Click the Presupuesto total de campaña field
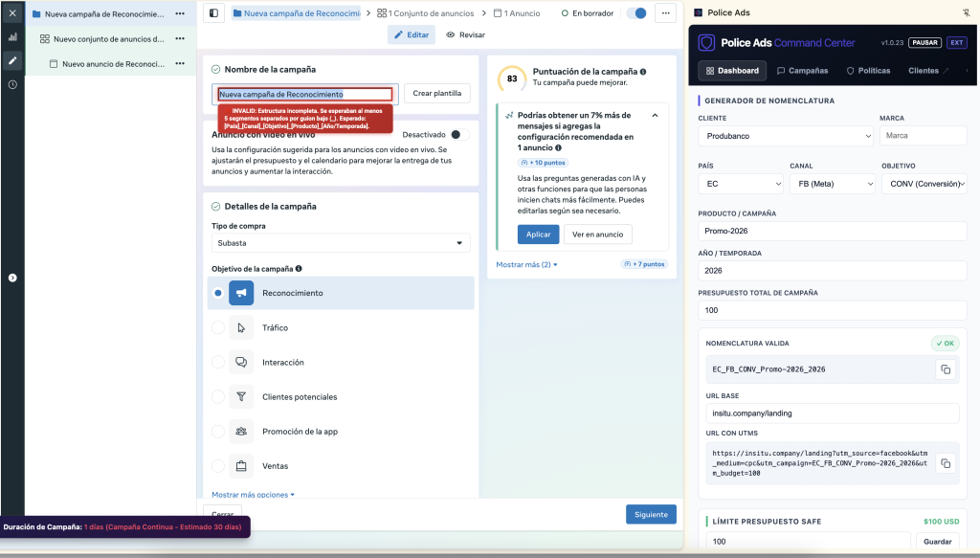 tap(833, 310)
